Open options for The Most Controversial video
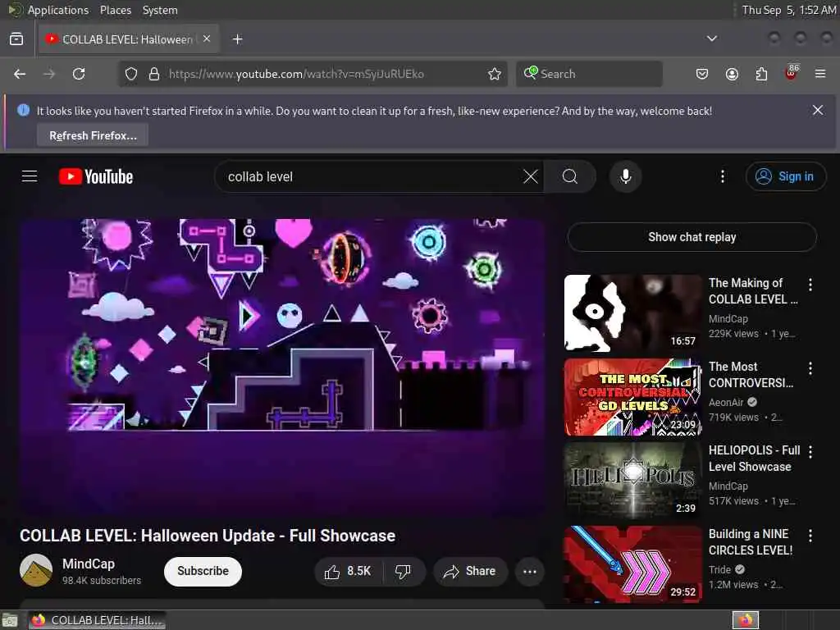Image resolution: width=840 pixels, height=630 pixels. tap(810, 368)
